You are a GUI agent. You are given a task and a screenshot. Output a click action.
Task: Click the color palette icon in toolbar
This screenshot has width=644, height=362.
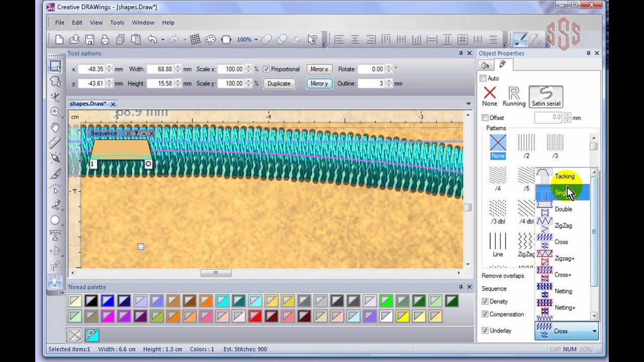[x=210, y=39]
